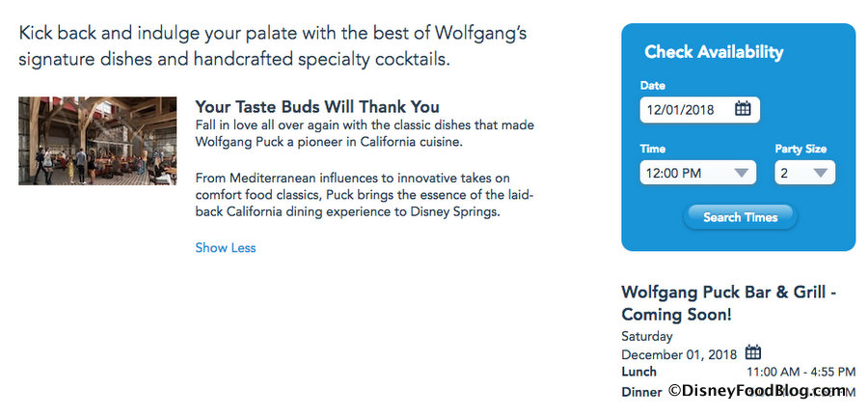Click the calendar icon in the Date field
The width and height of the screenshot is (868, 417).
tap(743, 109)
